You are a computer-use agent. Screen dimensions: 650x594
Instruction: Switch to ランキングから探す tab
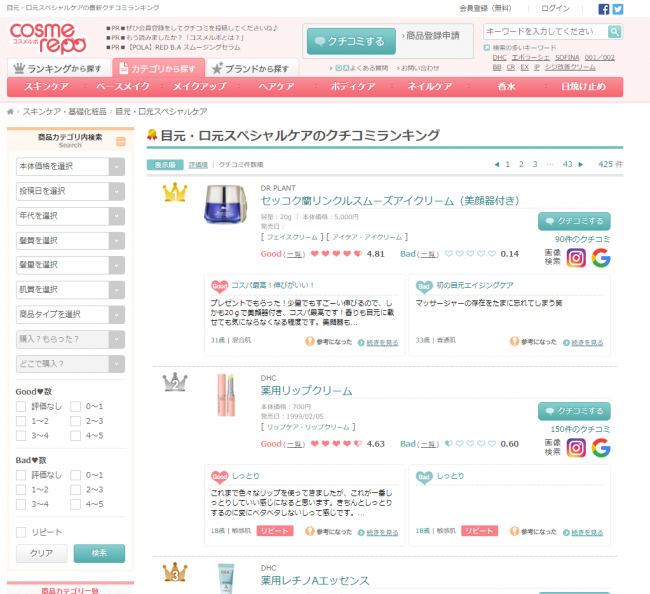pos(59,68)
